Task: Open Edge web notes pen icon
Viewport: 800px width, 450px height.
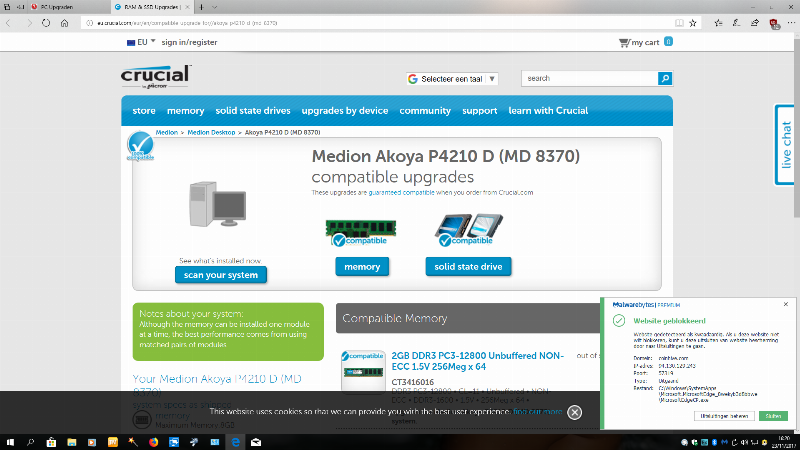Action: click(736, 23)
